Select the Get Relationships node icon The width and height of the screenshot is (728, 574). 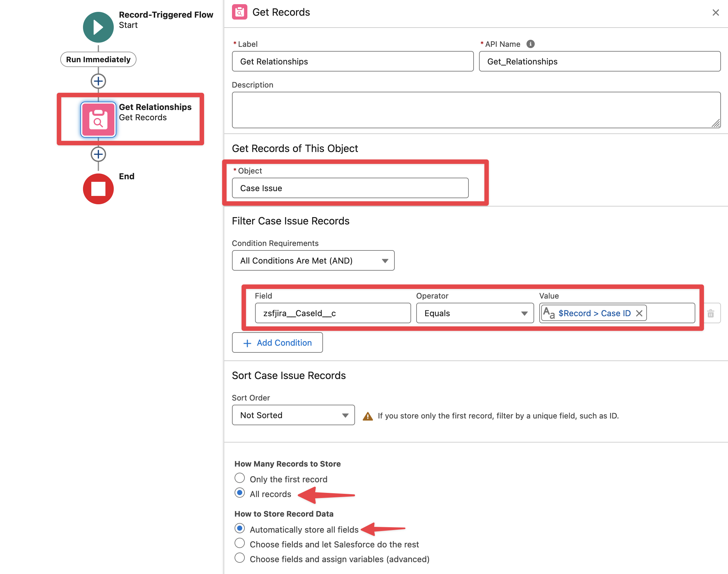98,119
